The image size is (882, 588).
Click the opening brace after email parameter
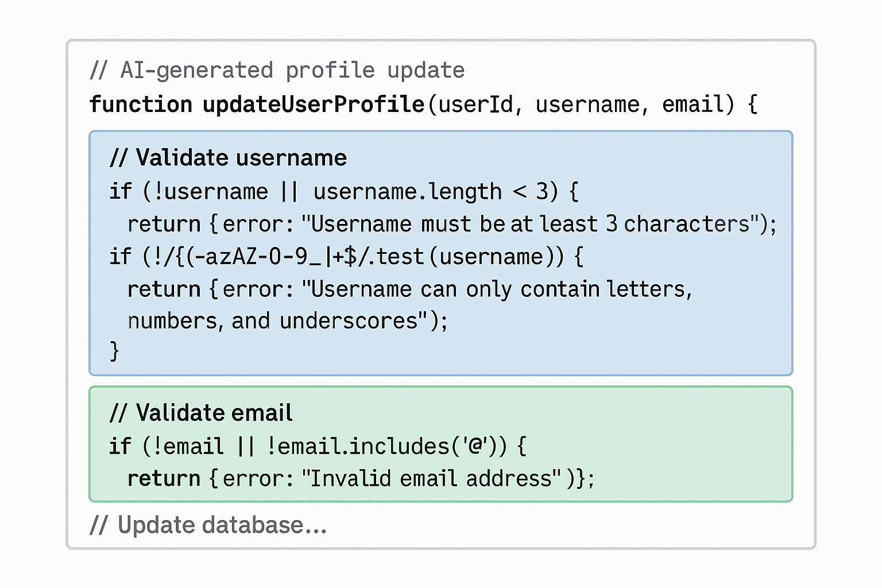752,105
